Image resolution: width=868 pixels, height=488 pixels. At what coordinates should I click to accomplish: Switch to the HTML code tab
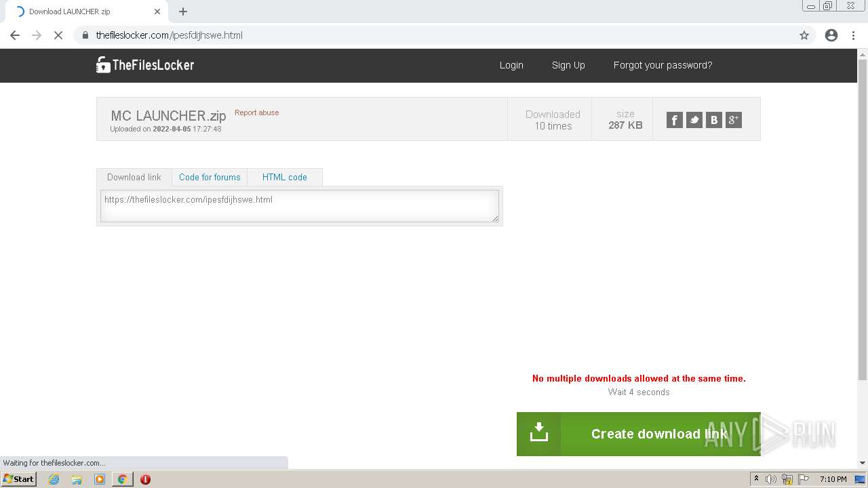pos(285,177)
